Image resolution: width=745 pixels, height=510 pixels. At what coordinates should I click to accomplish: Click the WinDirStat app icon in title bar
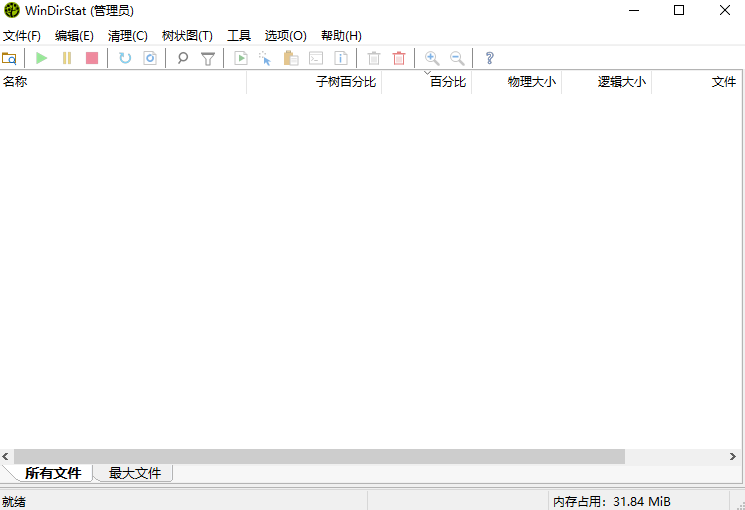click(12, 10)
